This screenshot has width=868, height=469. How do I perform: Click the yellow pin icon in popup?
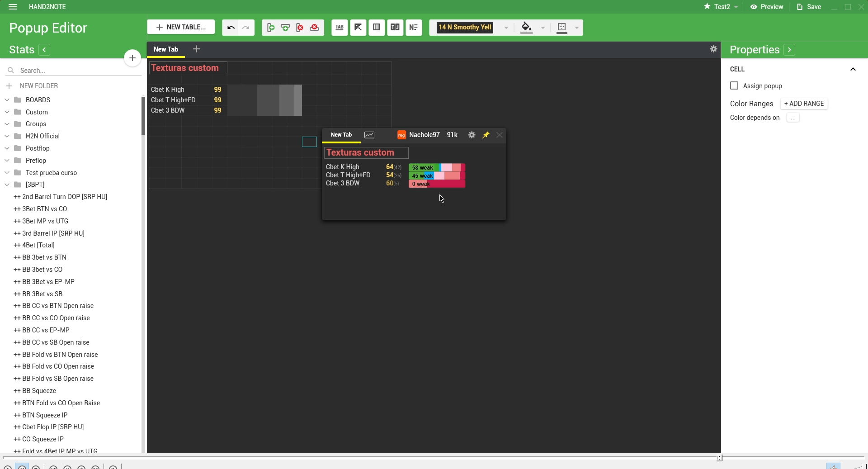coord(486,135)
